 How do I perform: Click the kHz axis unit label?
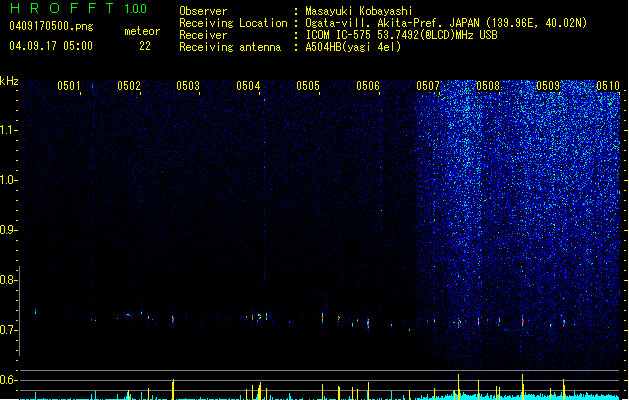coord(9,81)
